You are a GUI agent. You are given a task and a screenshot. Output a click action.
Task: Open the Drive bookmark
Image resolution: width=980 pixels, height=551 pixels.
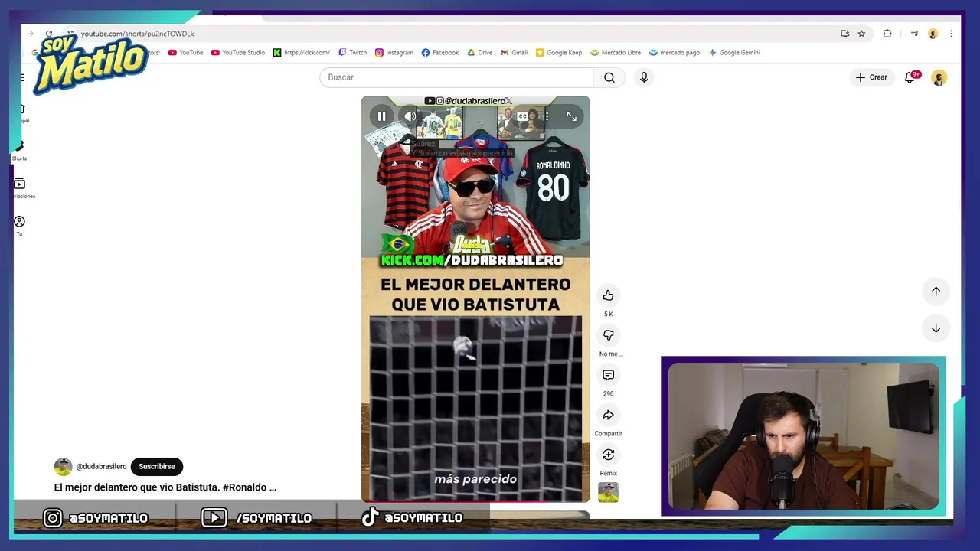[x=480, y=53]
